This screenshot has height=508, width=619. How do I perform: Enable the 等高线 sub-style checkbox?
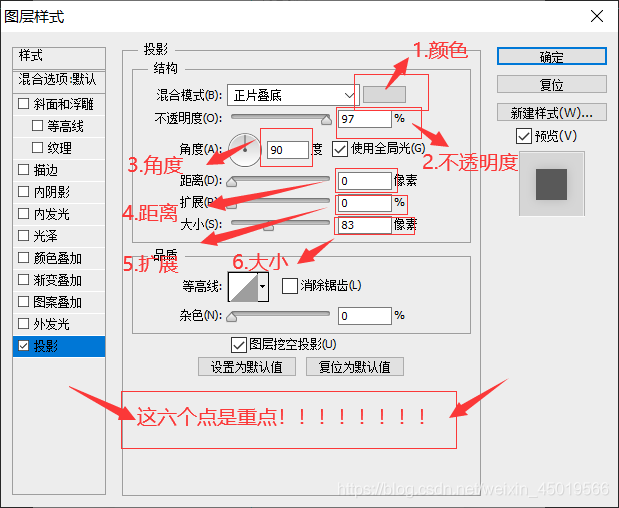(x=37, y=126)
